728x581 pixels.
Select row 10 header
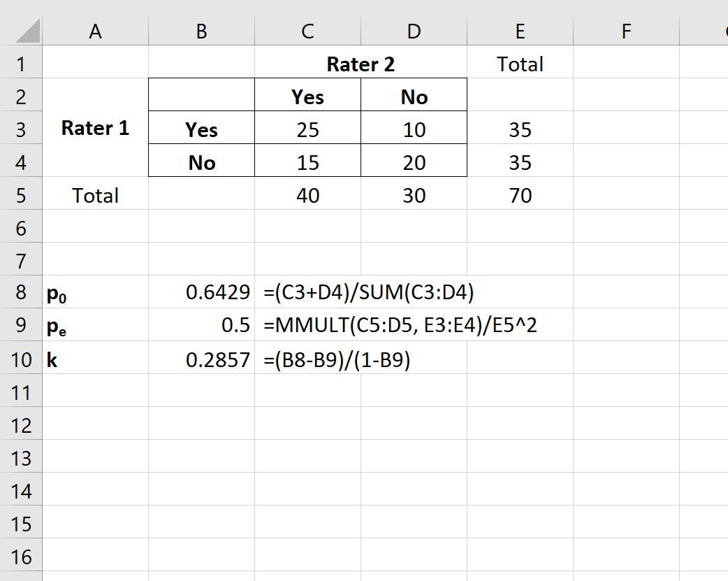click(x=21, y=360)
